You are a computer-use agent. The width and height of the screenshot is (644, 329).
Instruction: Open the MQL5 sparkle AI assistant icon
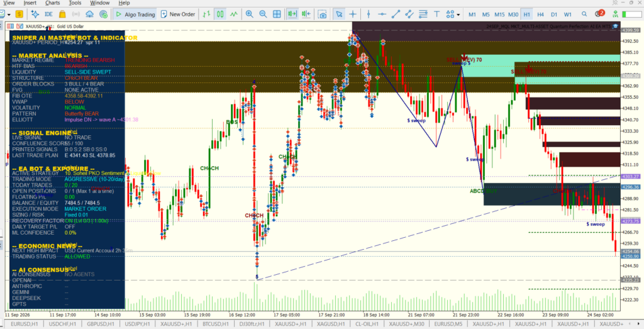coord(35,14)
